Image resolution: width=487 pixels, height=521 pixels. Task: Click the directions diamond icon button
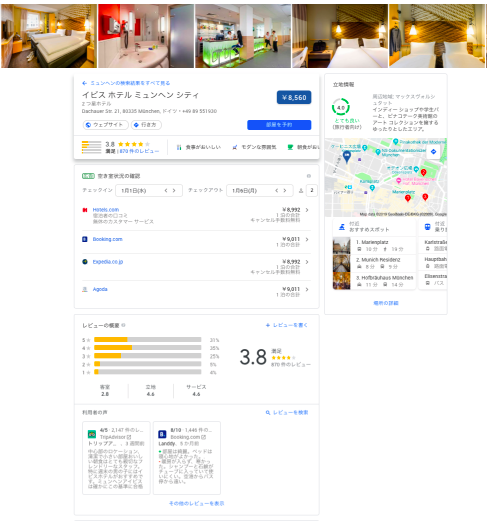tap(146, 125)
